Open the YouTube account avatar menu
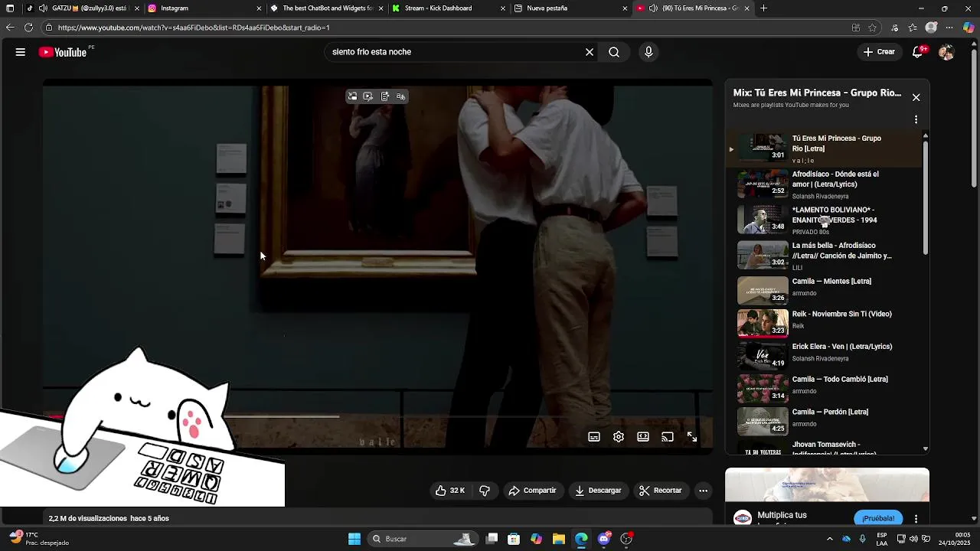 click(x=946, y=52)
